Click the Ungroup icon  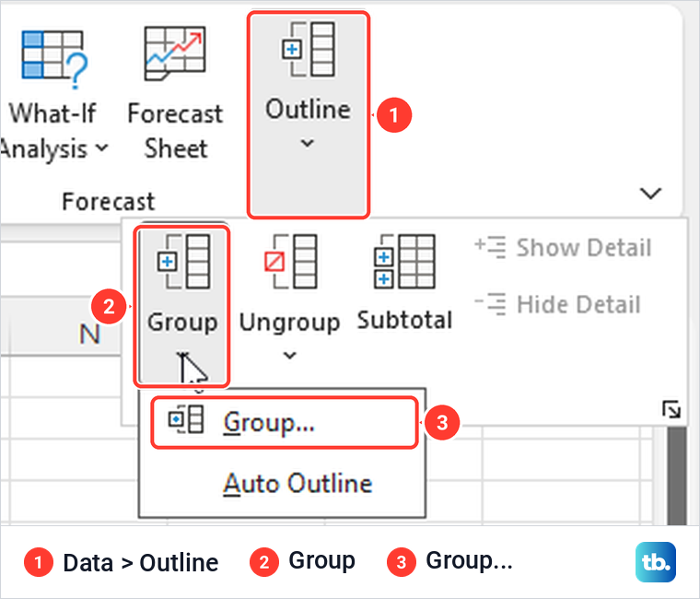(291, 262)
